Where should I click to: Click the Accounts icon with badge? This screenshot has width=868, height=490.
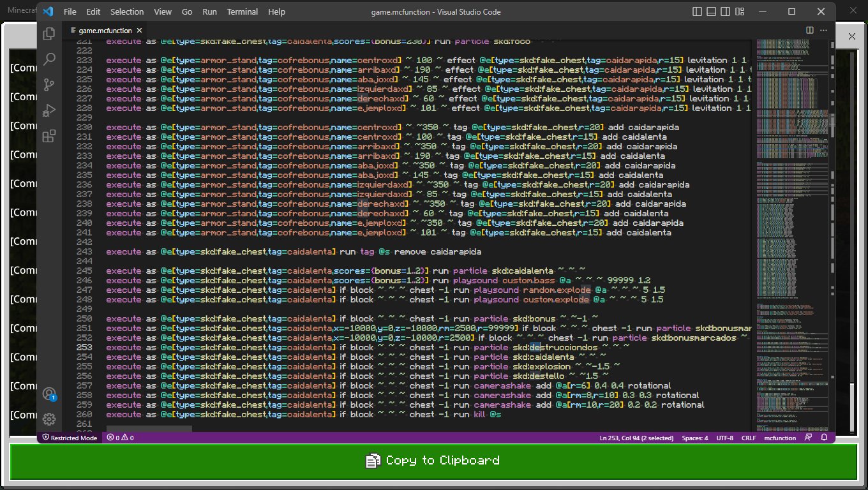coord(49,394)
